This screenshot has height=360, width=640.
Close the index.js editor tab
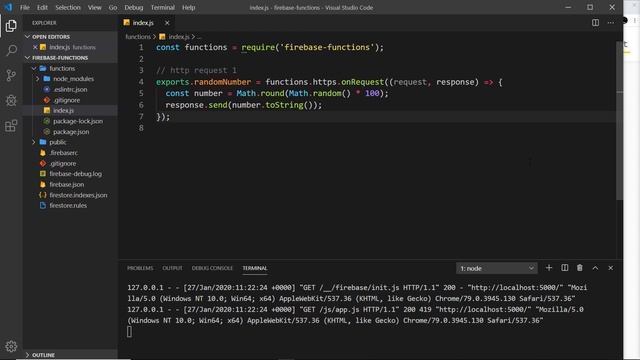pyautogui.click(x=167, y=23)
